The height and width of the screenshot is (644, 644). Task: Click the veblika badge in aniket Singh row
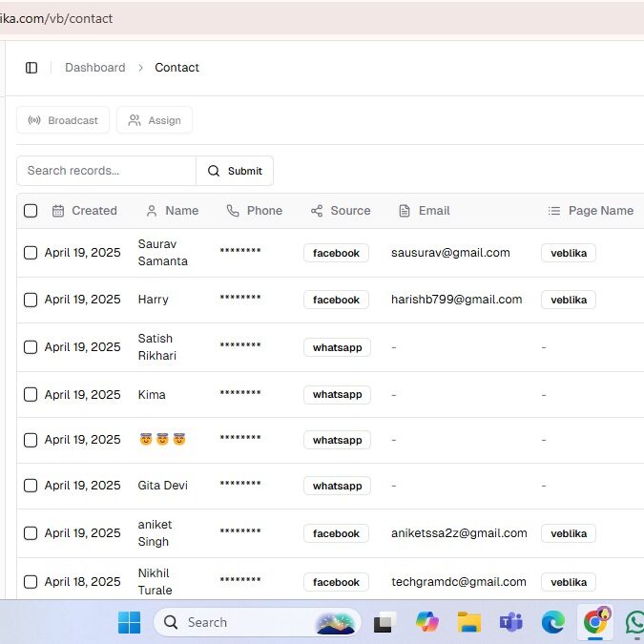pos(569,533)
